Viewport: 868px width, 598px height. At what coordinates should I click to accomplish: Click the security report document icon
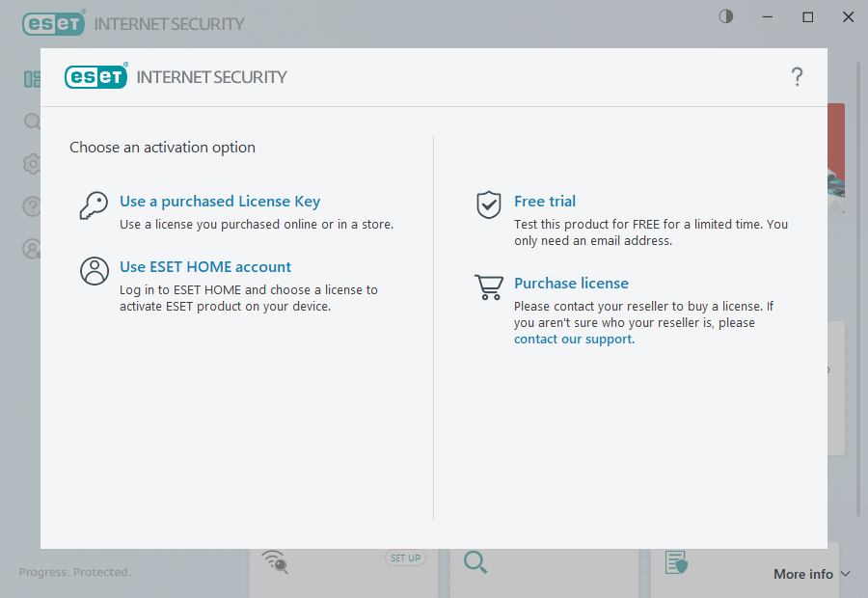click(676, 562)
